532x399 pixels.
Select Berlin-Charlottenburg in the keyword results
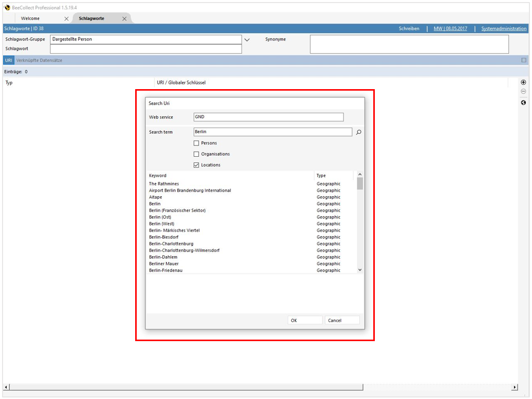click(171, 244)
